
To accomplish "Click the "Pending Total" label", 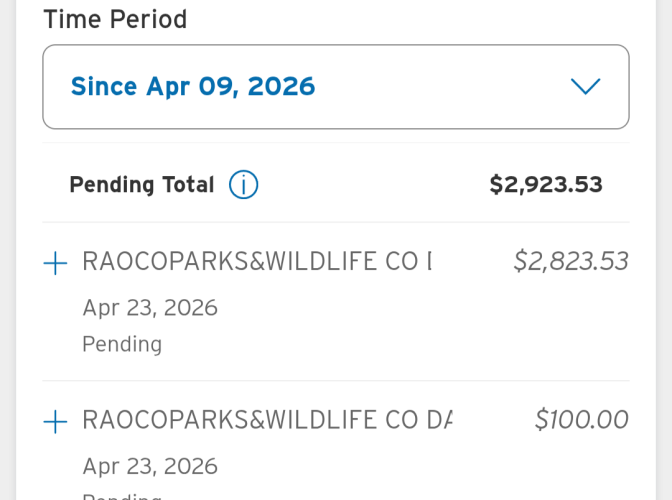I will 141,185.
